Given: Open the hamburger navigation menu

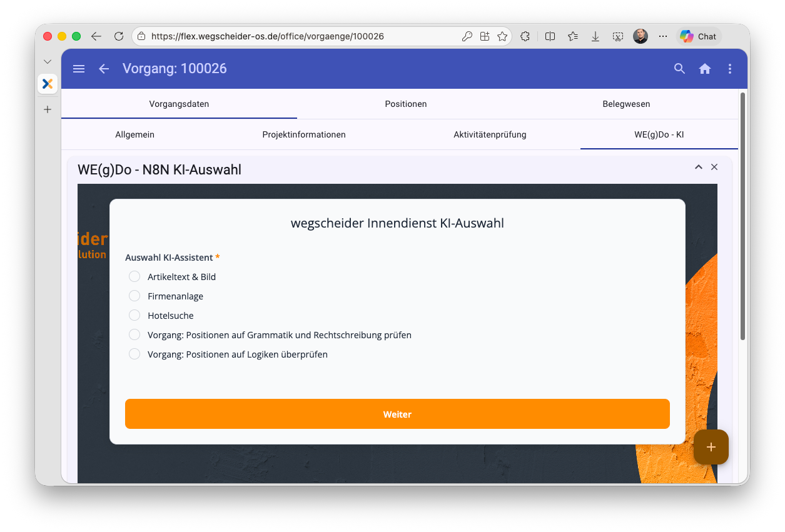Looking at the screenshot, I should click(x=79, y=69).
